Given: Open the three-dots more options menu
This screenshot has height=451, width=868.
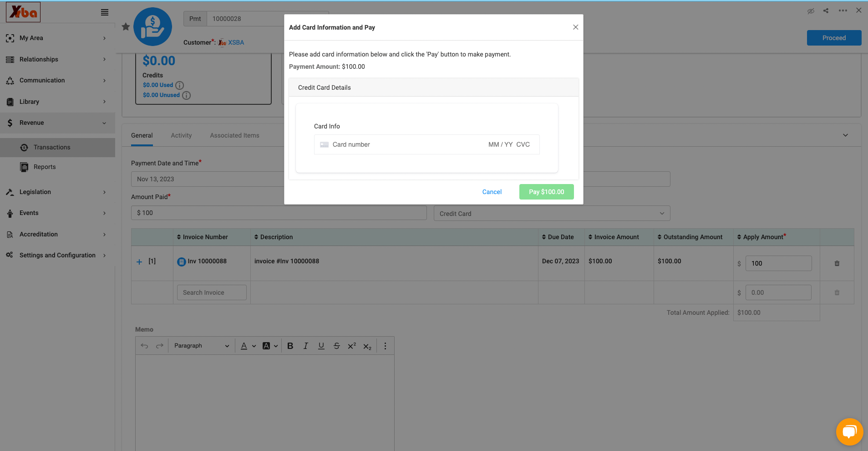Looking at the screenshot, I should click(843, 10).
